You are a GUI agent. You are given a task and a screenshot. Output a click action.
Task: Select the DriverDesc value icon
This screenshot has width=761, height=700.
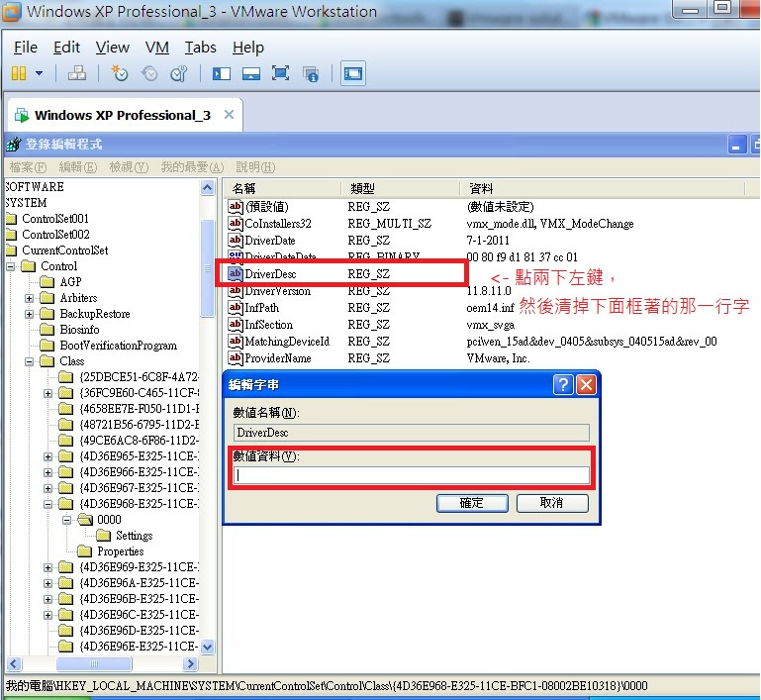(235, 274)
